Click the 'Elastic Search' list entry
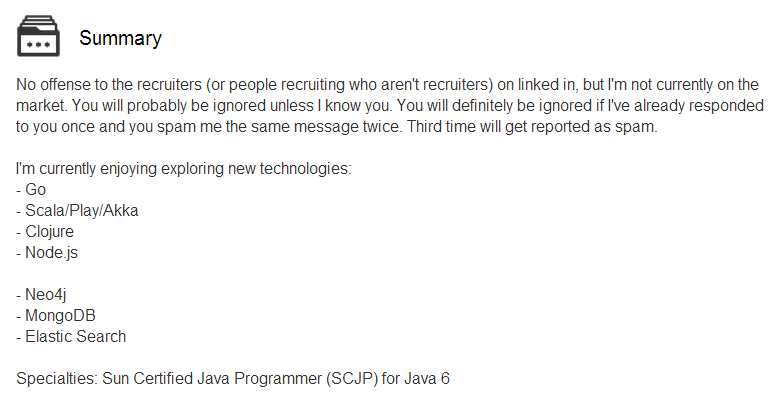This screenshot has width=780, height=404. point(71,337)
